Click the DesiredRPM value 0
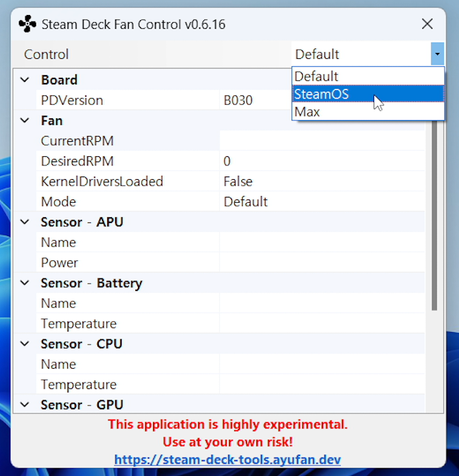Screen dimensions: 459x476 point(227,161)
